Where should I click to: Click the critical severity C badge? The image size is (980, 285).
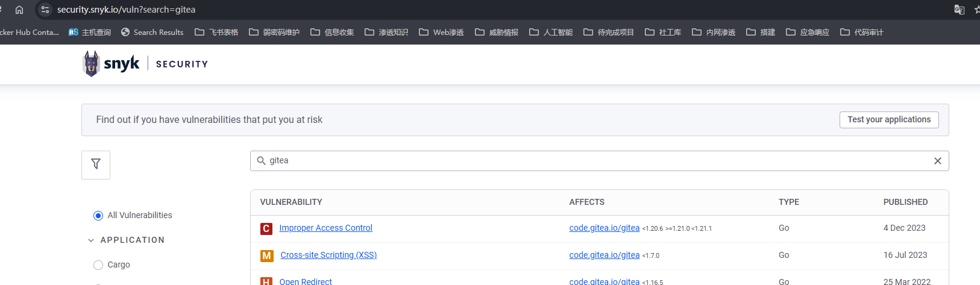coord(266,229)
